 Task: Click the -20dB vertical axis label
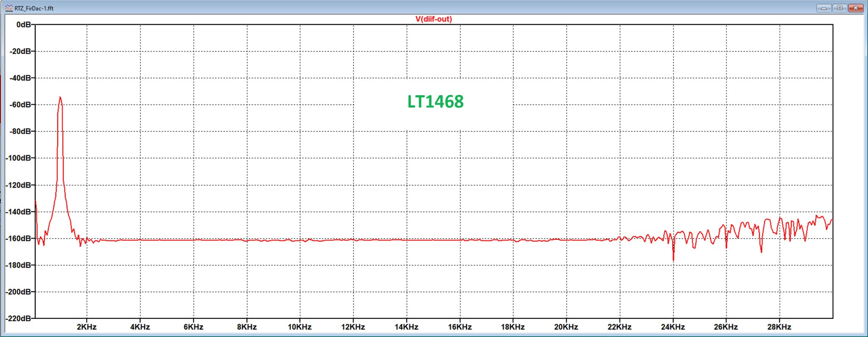coord(20,52)
